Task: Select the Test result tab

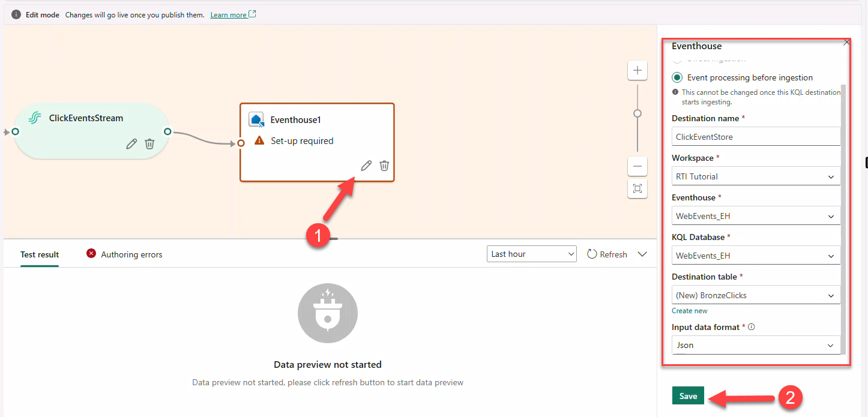Action: point(40,254)
